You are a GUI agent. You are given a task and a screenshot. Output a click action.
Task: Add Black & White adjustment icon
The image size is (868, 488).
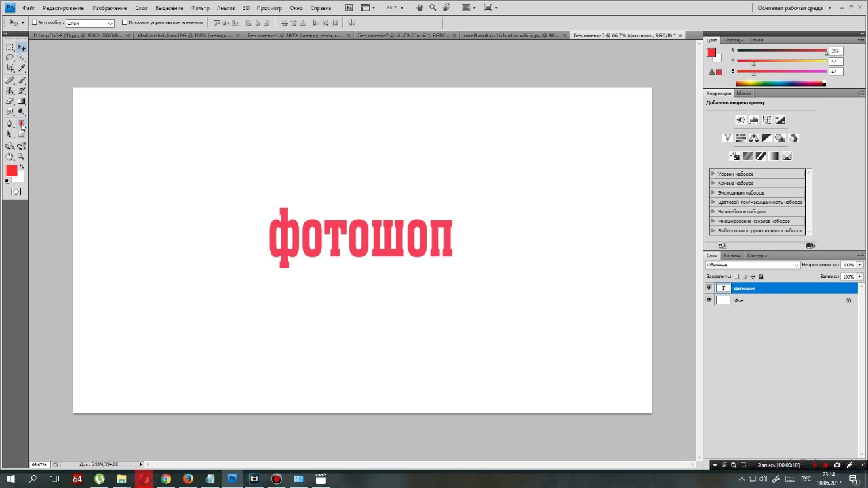click(767, 138)
